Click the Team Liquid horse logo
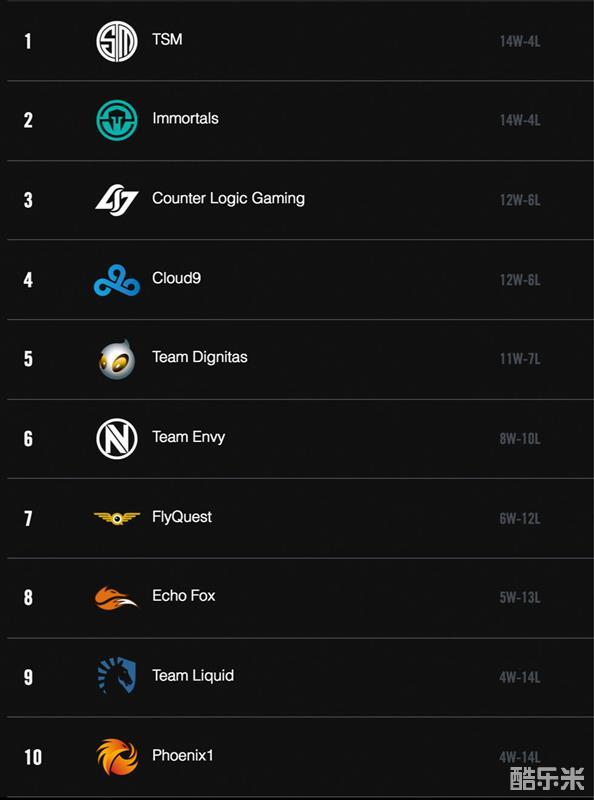The image size is (594, 800). point(117,676)
